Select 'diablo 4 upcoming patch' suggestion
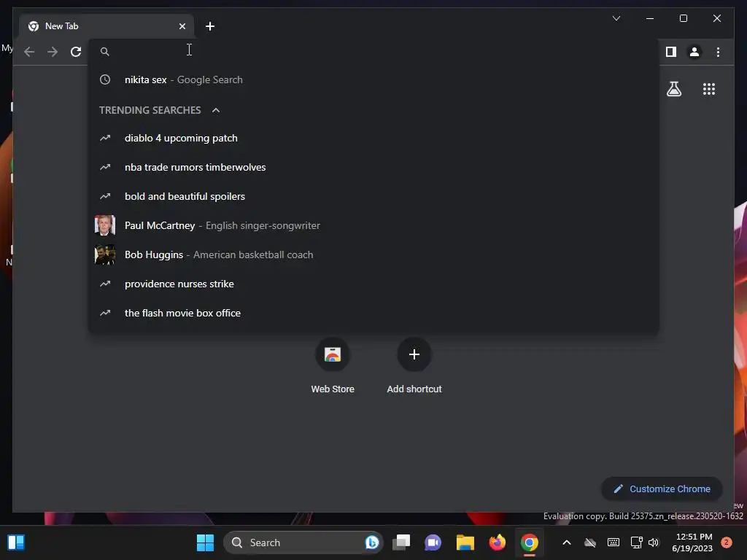 click(x=373, y=138)
